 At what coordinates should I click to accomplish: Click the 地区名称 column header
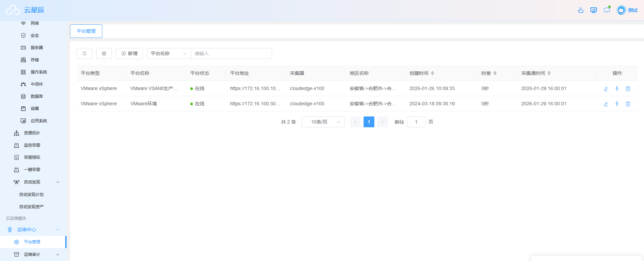click(x=359, y=73)
